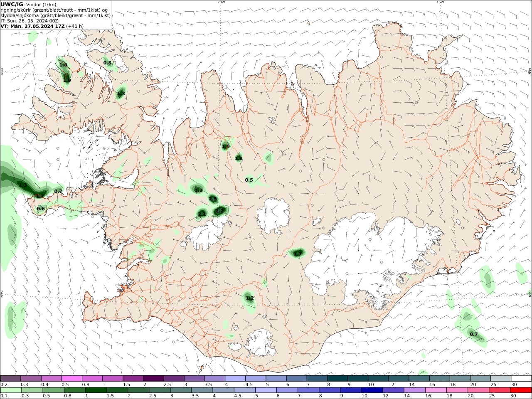Viewport: 532px width, 399px height.
Task: Click the 1.6 precipitation value on the map
Action: coord(226,146)
